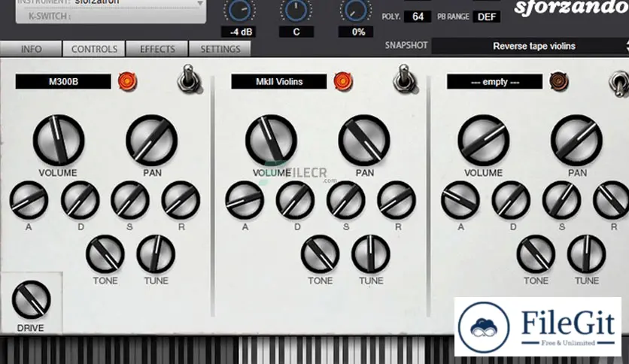The height and width of the screenshot is (364, 629).
Task: Open the PB Range DEF selector
Action: [x=487, y=17]
